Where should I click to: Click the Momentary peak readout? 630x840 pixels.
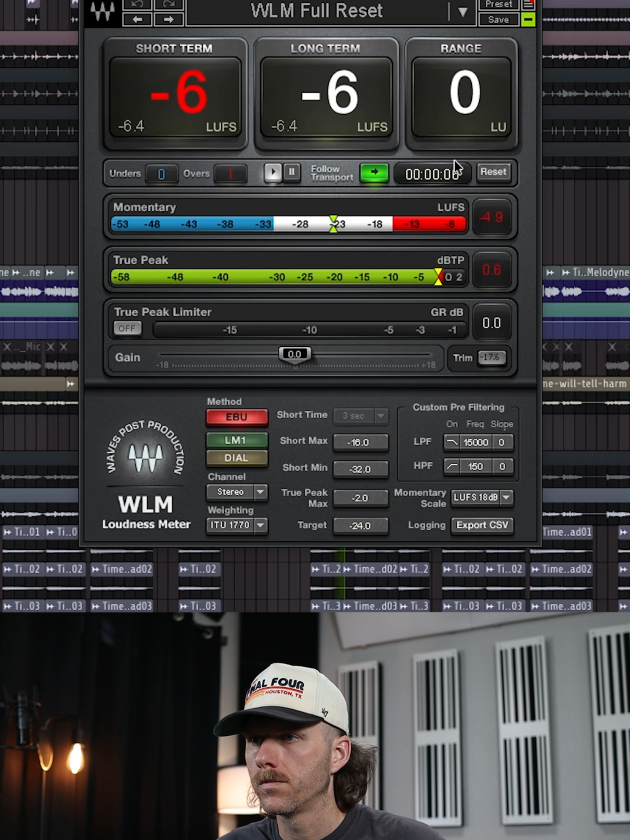click(x=492, y=217)
